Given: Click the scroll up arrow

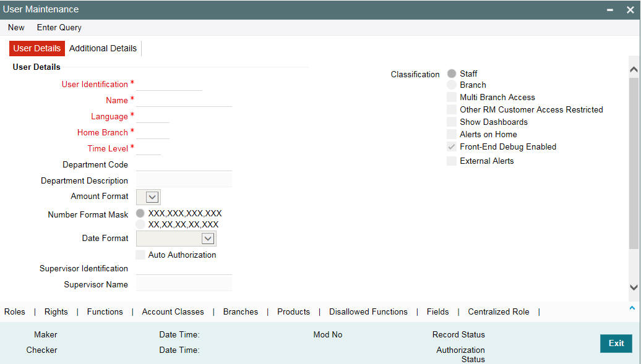Looking at the screenshot, I should 634,69.
